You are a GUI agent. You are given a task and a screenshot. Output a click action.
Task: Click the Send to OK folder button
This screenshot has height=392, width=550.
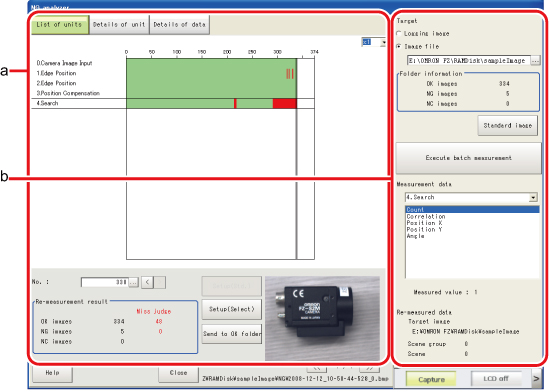pos(232,334)
